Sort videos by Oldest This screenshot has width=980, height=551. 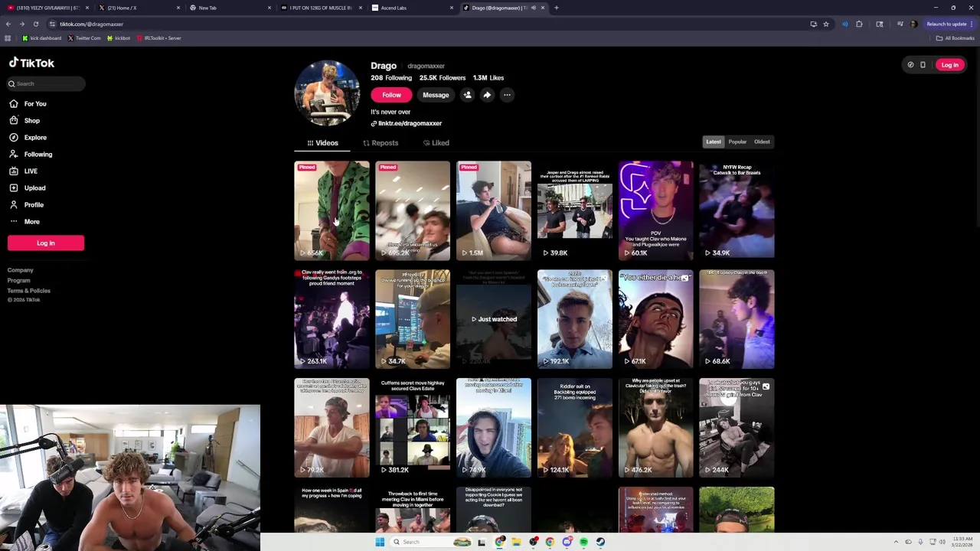tap(762, 142)
